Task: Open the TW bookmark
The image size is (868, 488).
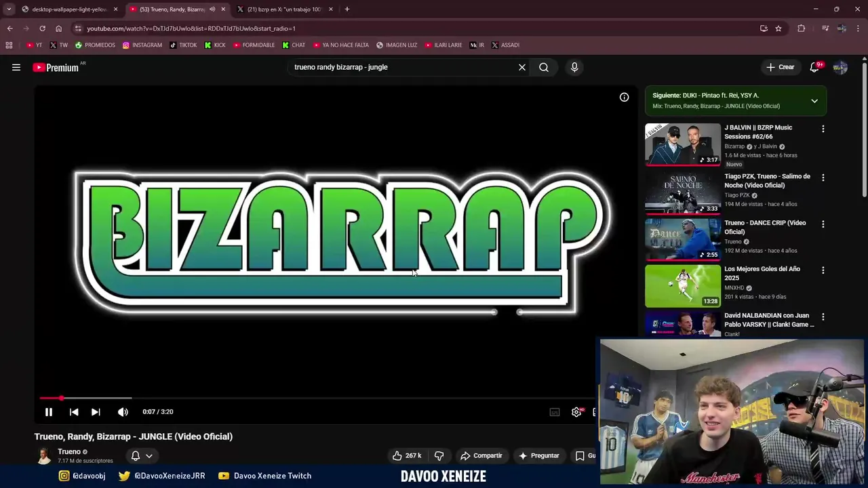Action: [x=58, y=45]
